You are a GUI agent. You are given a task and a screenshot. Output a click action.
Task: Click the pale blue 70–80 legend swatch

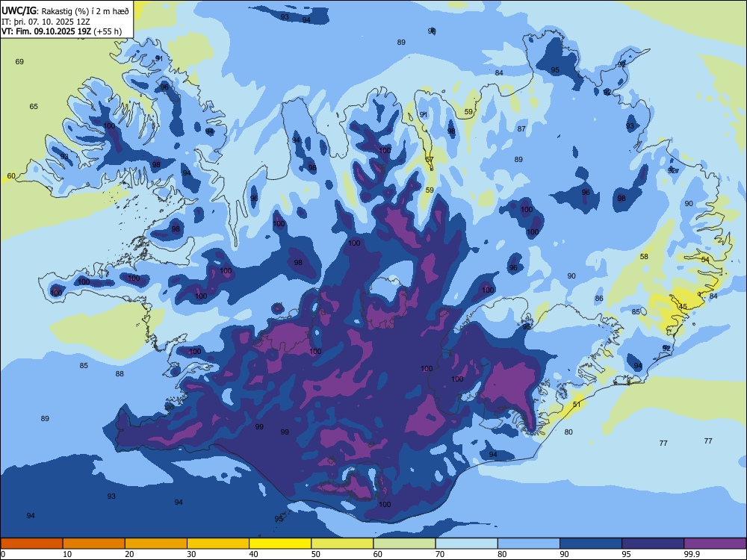pos(466,544)
